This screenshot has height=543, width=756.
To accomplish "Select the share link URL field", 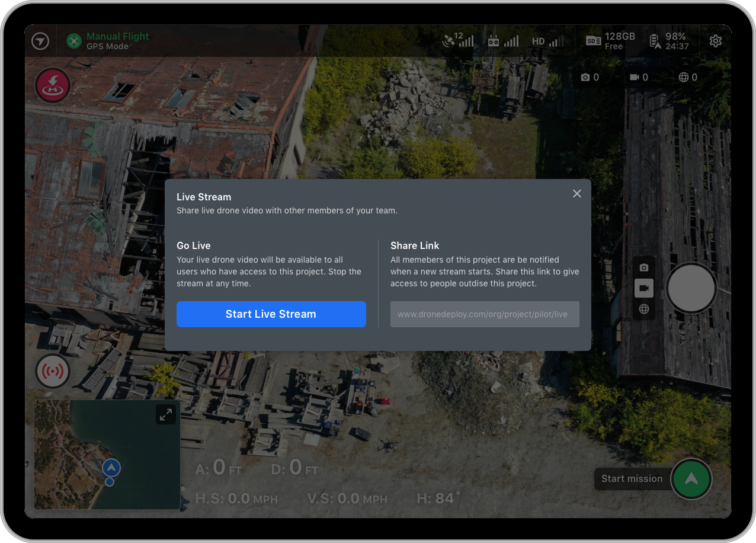I will (x=485, y=314).
